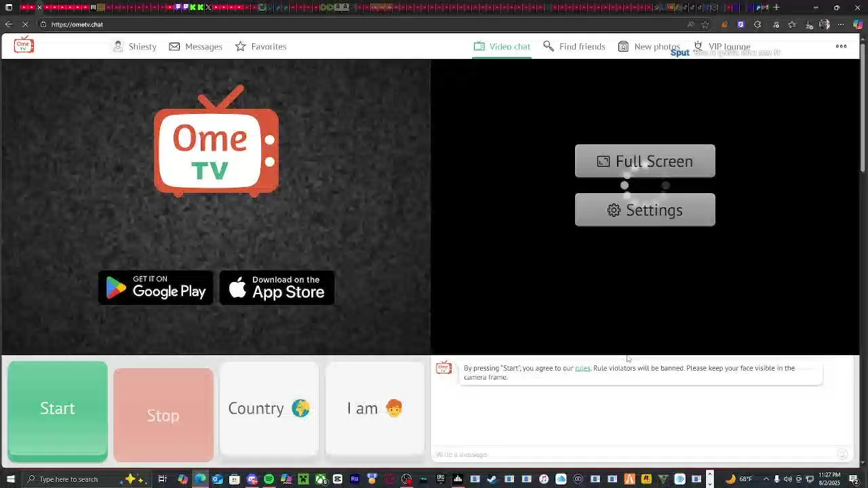This screenshot has height=488, width=868.
Task: Click the purple Twitch extension icon
Action: 741,24
